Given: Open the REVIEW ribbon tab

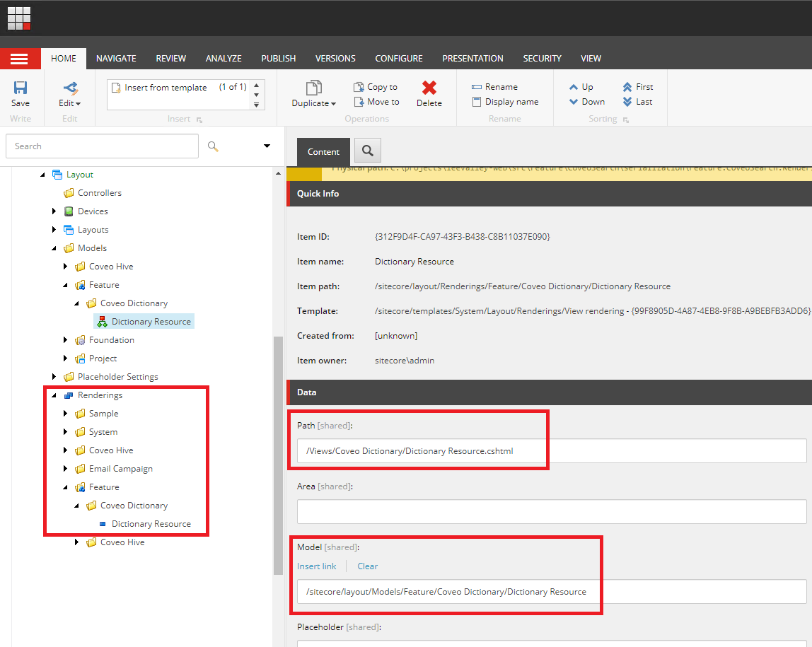Looking at the screenshot, I should click(x=171, y=59).
